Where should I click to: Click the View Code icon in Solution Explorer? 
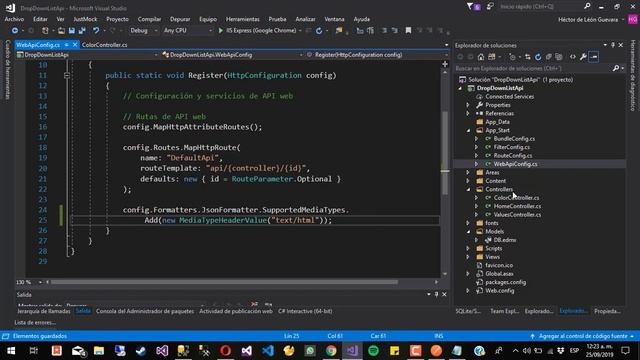coord(573,57)
